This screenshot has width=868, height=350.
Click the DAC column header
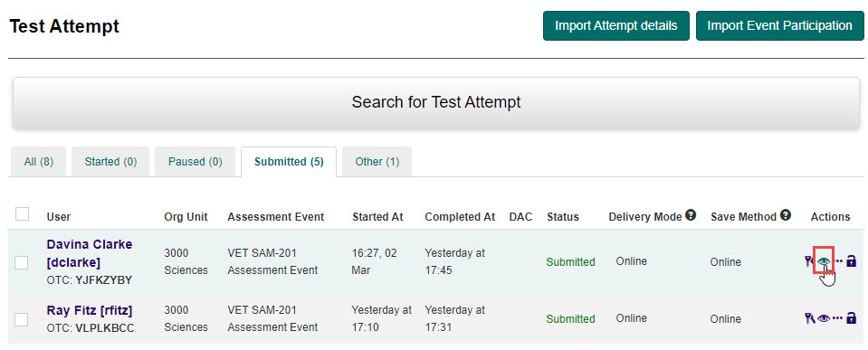pyautogui.click(x=520, y=217)
